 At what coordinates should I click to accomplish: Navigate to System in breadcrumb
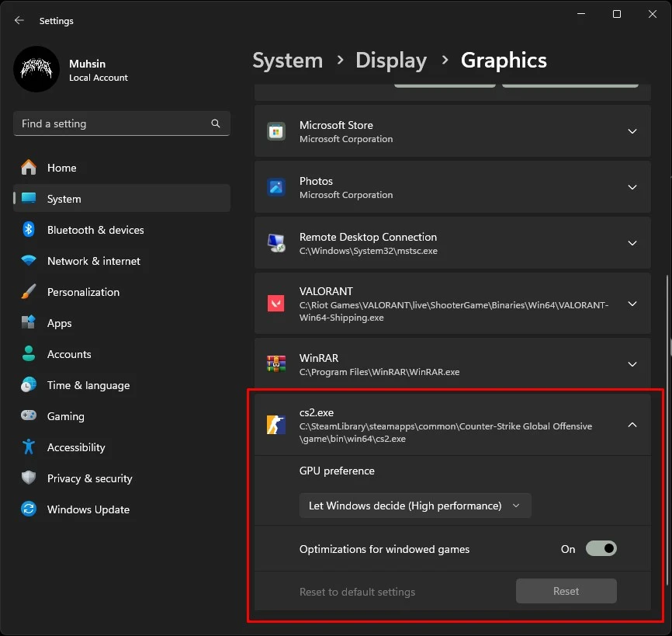pos(288,61)
